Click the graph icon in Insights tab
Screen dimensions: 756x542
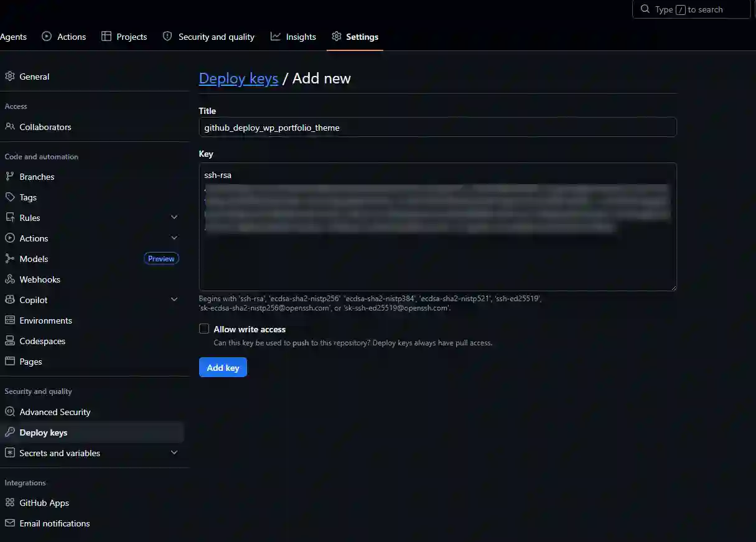[x=276, y=37]
